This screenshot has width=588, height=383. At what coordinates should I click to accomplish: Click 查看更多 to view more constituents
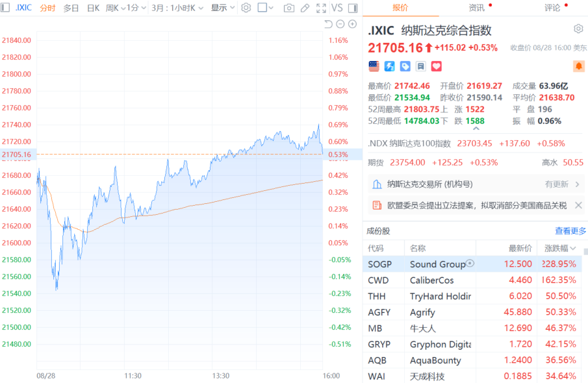click(x=570, y=231)
